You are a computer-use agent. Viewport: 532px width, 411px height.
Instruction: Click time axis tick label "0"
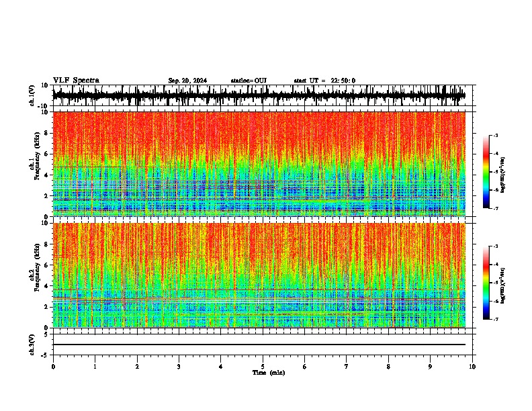(53, 367)
